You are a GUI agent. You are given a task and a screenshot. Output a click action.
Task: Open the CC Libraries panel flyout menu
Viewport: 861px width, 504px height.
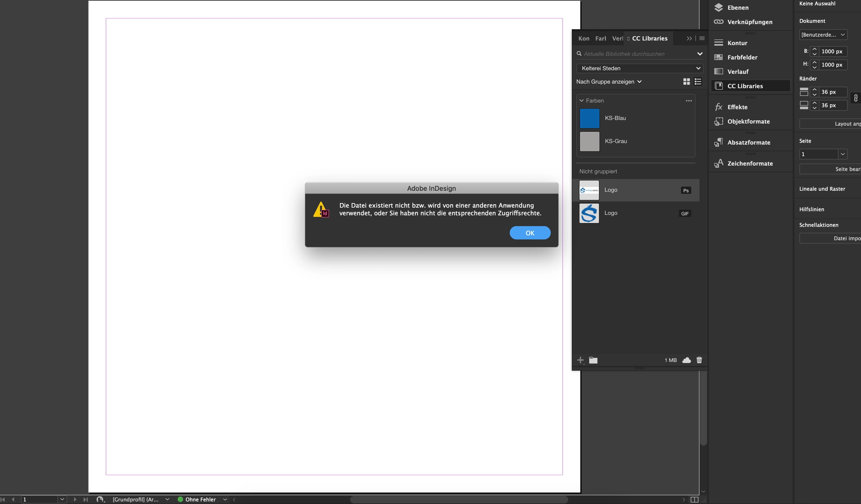[702, 38]
